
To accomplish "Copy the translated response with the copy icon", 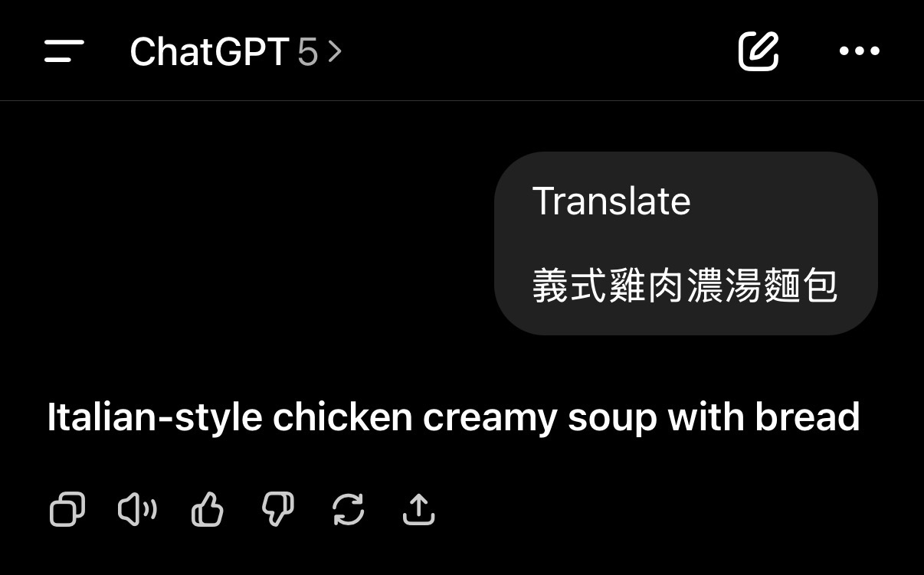I will point(67,509).
